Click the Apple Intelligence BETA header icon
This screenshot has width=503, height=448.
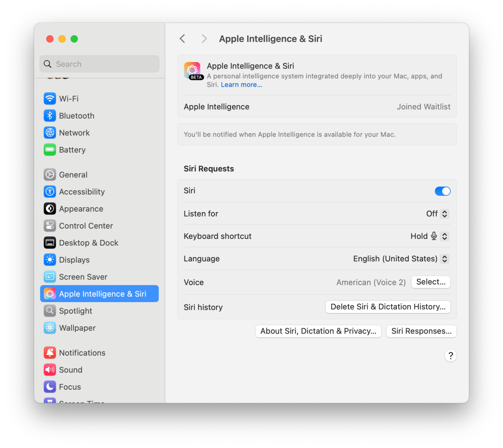[193, 71]
